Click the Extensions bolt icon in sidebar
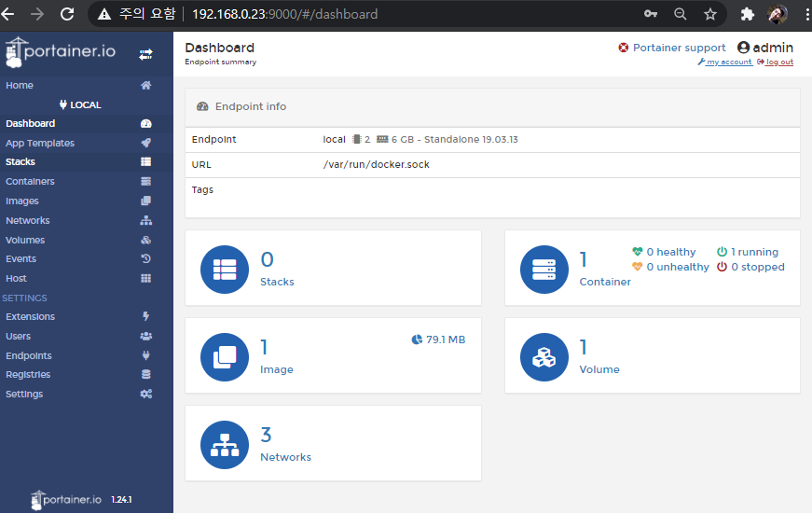Viewport: 812px width, 513px height. (146, 316)
